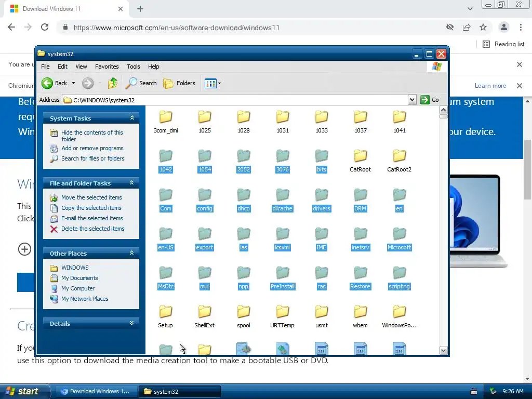Screen dimensions: 532x399
Task: Open Search in the Explorer toolbar
Action: coord(141,83)
